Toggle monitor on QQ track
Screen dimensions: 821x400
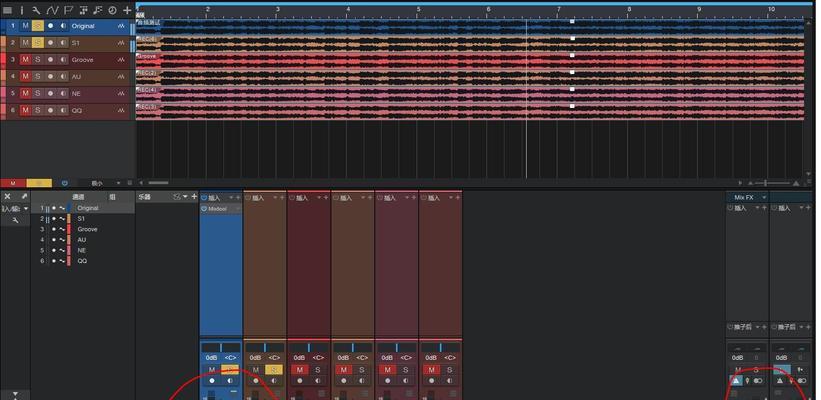63,110
